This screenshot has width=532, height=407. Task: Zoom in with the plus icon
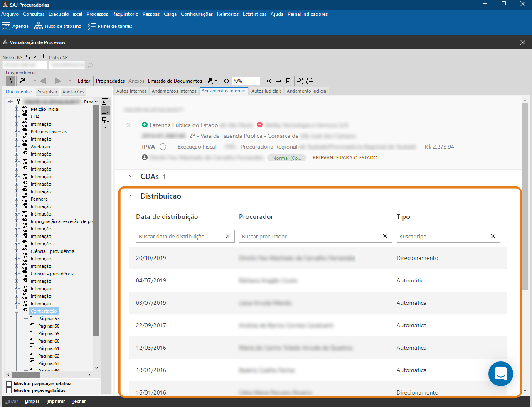(x=269, y=81)
